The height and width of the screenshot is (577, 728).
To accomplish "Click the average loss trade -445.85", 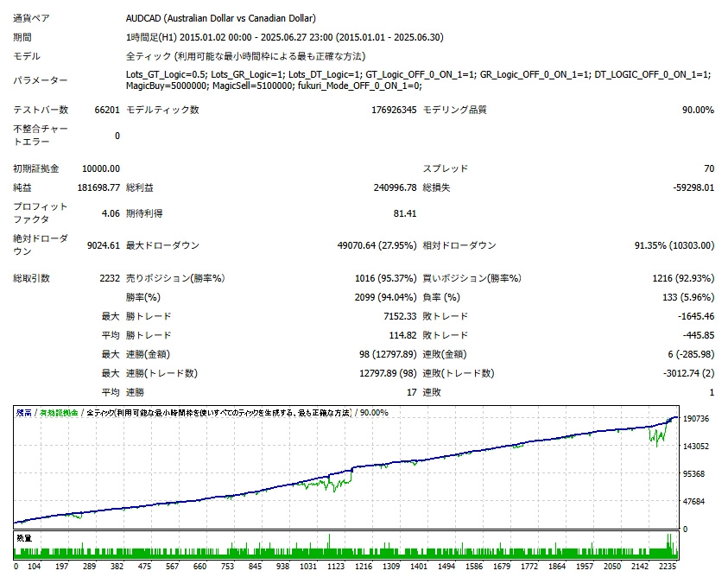I will point(699,335).
